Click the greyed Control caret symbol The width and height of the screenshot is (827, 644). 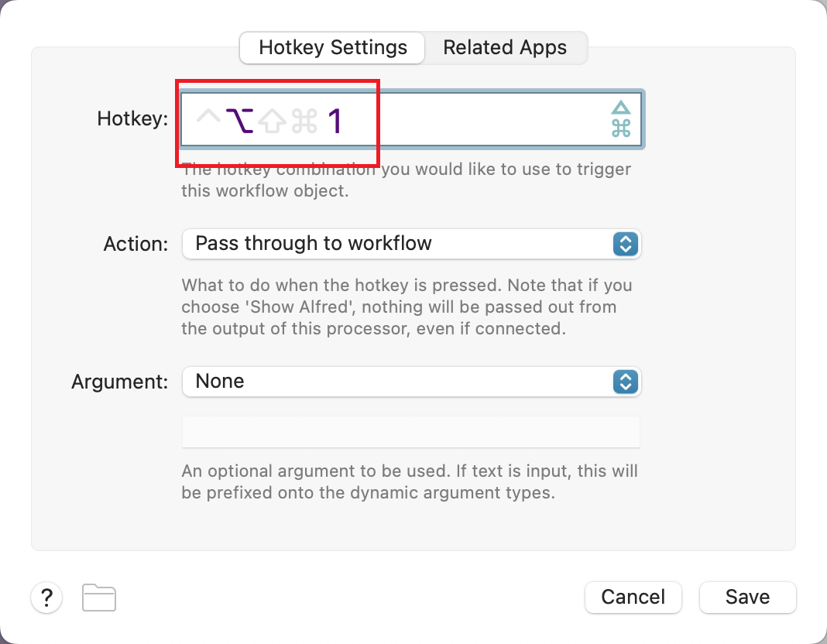(208, 116)
